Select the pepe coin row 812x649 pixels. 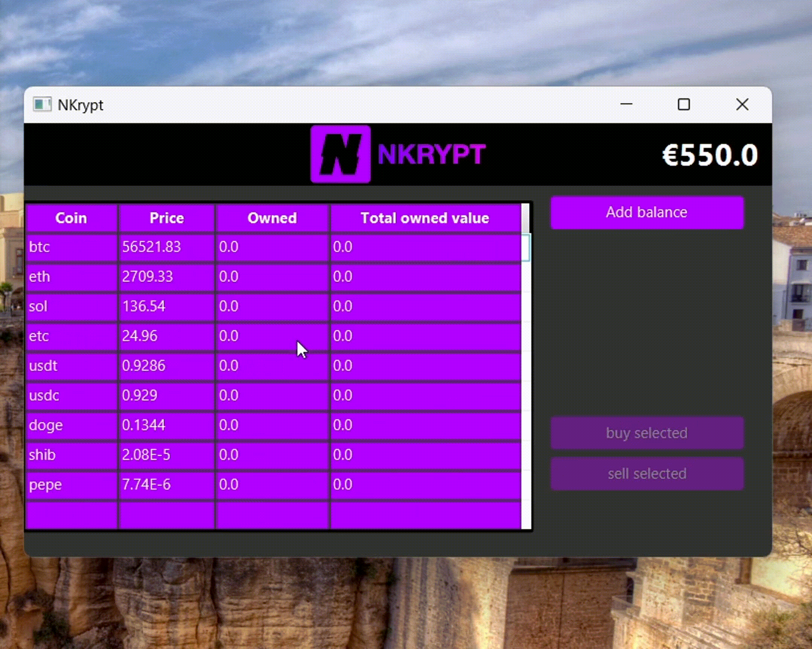pyautogui.click(x=71, y=485)
